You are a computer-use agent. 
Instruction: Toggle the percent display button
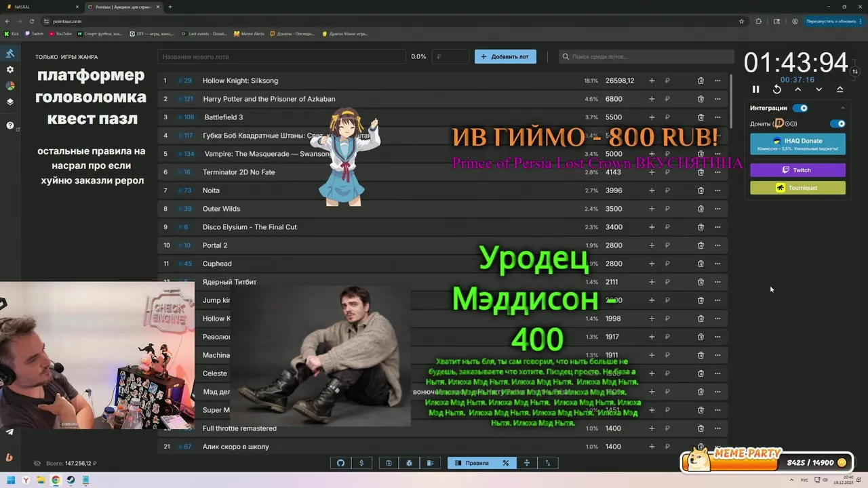(506, 463)
